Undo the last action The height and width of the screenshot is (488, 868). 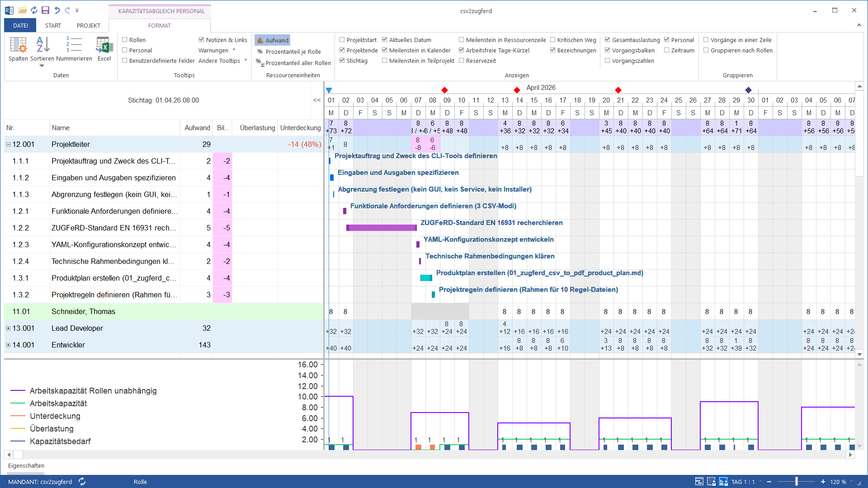[57, 10]
